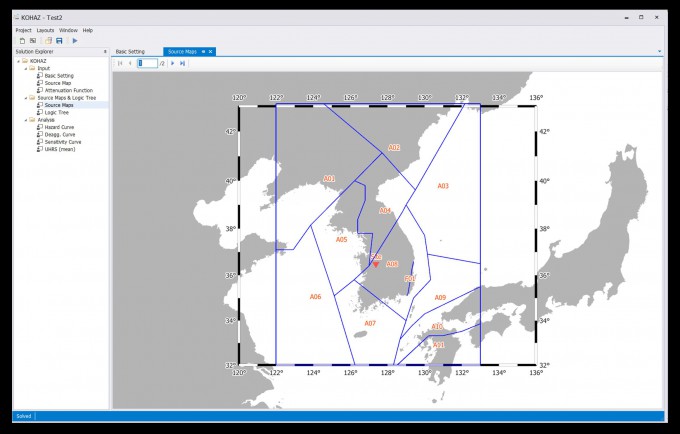Go to the first source map page
Viewport: 680px width, 434px height.
pos(120,63)
